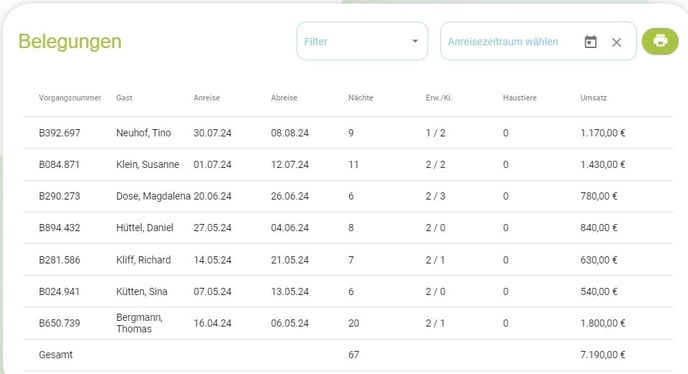This screenshot has width=688, height=374.
Task: Open the Filter combo box
Action: coord(362,41)
